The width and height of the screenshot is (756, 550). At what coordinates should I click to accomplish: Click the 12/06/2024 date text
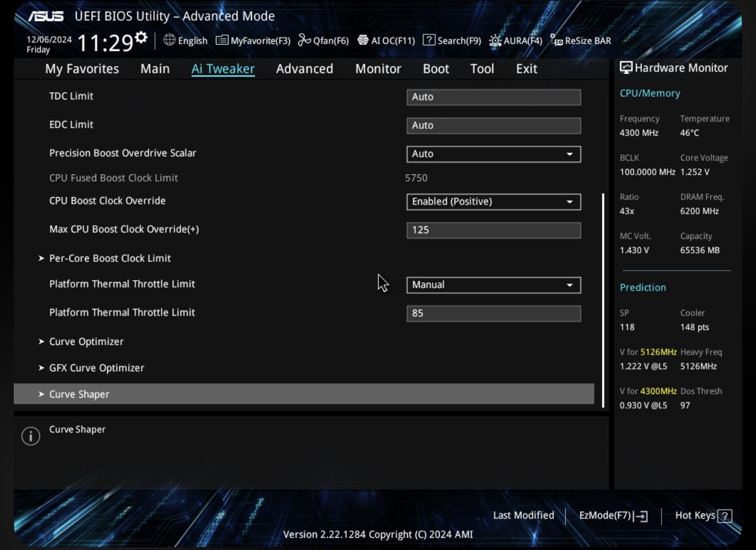(49, 40)
